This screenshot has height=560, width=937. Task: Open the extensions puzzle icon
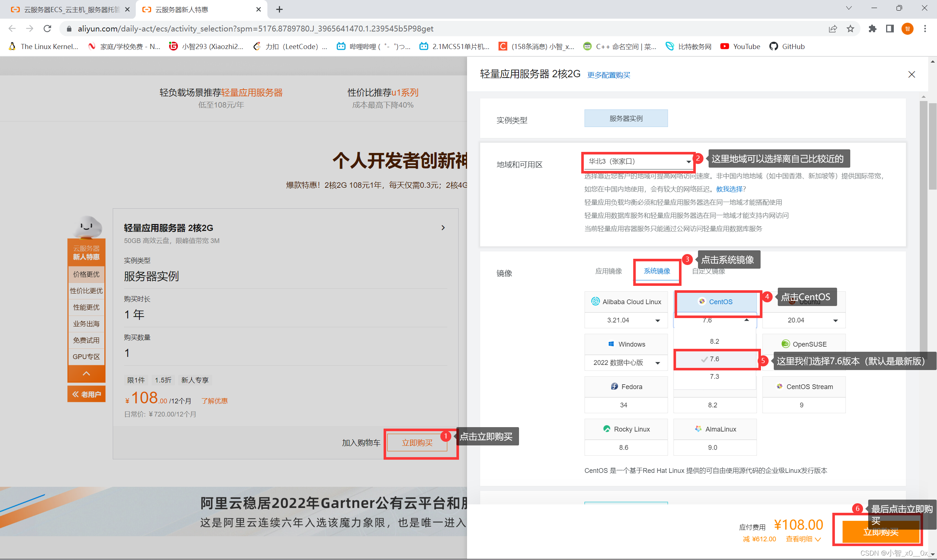point(872,29)
